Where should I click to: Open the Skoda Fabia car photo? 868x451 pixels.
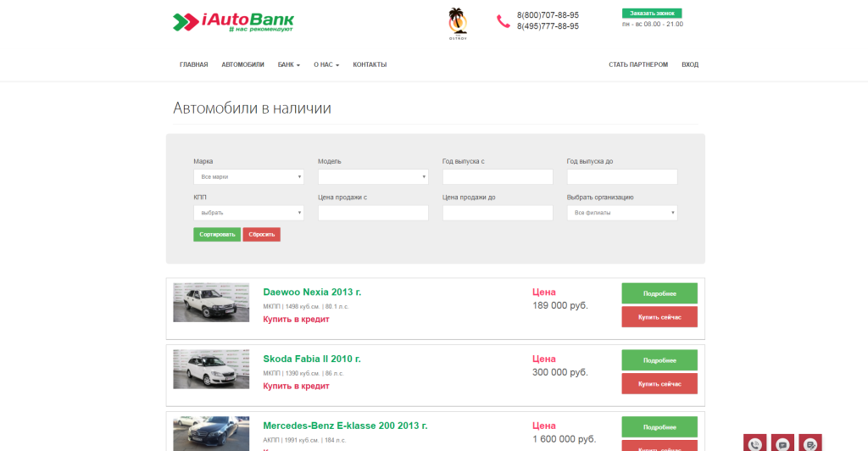coord(211,369)
